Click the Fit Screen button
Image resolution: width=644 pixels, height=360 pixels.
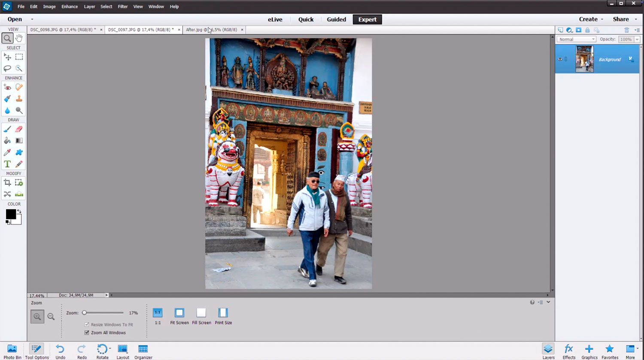(179, 316)
